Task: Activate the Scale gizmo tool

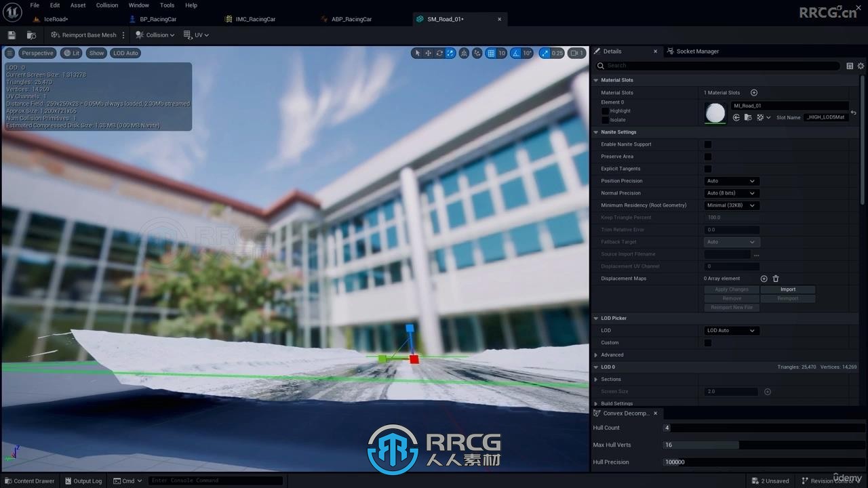Action: click(x=450, y=53)
